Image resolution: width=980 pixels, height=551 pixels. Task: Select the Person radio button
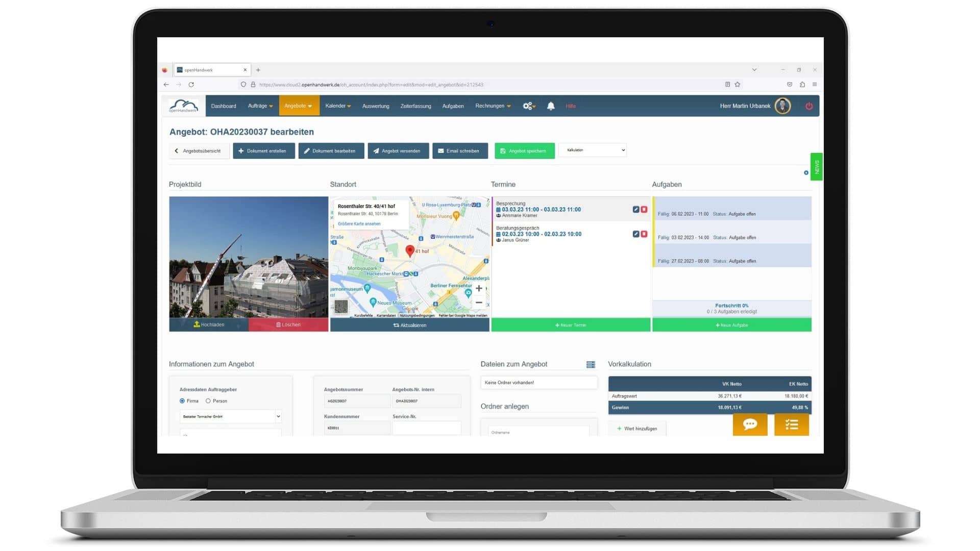(208, 401)
